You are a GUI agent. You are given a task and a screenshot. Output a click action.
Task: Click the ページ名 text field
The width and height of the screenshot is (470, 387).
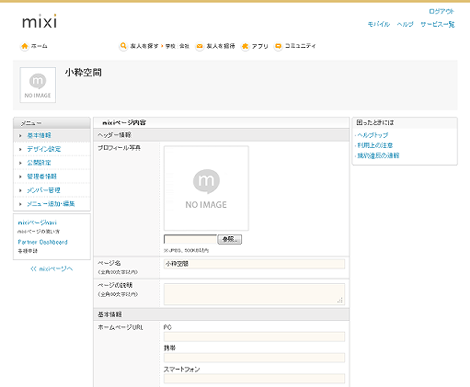[x=254, y=264]
